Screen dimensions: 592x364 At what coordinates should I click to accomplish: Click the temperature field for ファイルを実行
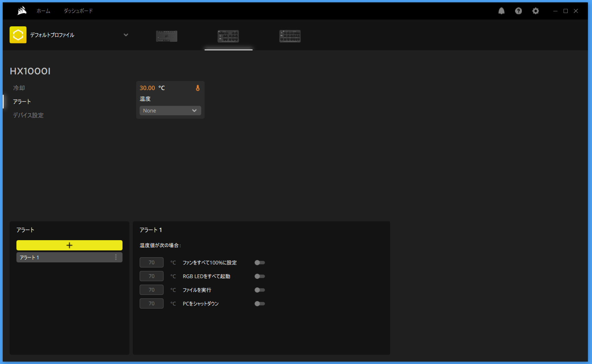coord(152,290)
